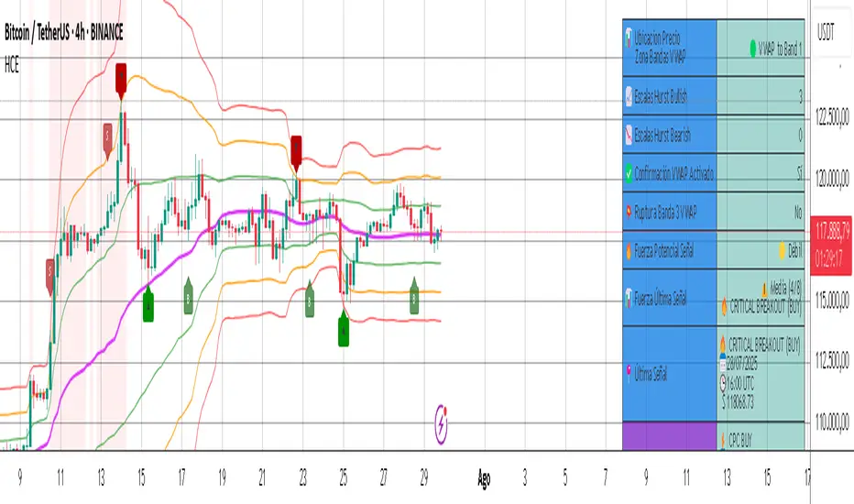Screen dimensions: 854x504
Task: Click the Bitcoin / TetherUS 4h BINANCE title
Action: point(64,34)
